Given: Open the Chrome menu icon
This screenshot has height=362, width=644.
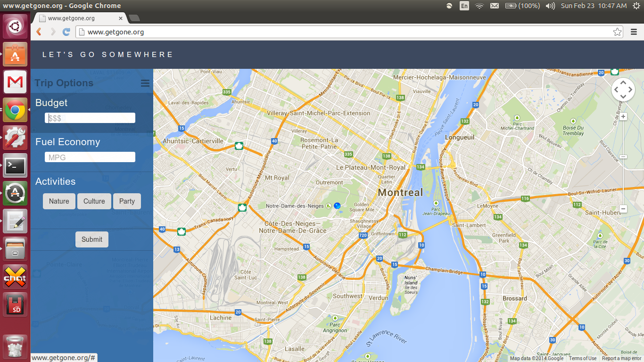Looking at the screenshot, I should (x=634, y=32).
